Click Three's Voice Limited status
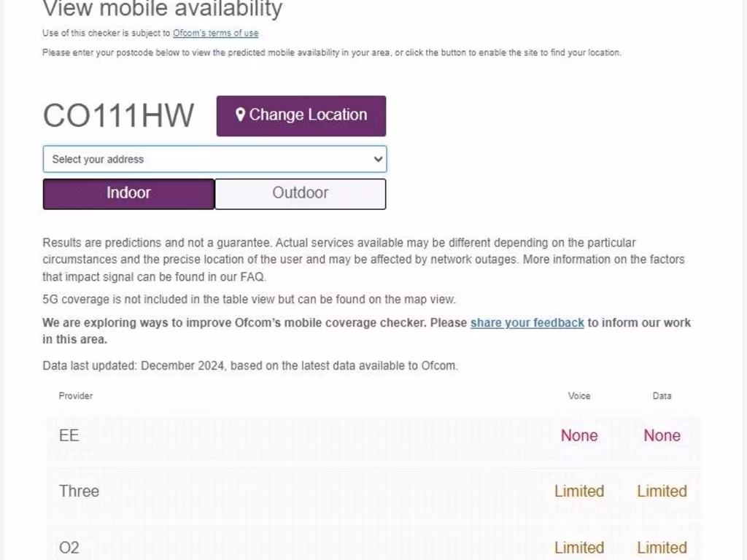The width and height of the screenshot is (747, 560). point(579,491)
